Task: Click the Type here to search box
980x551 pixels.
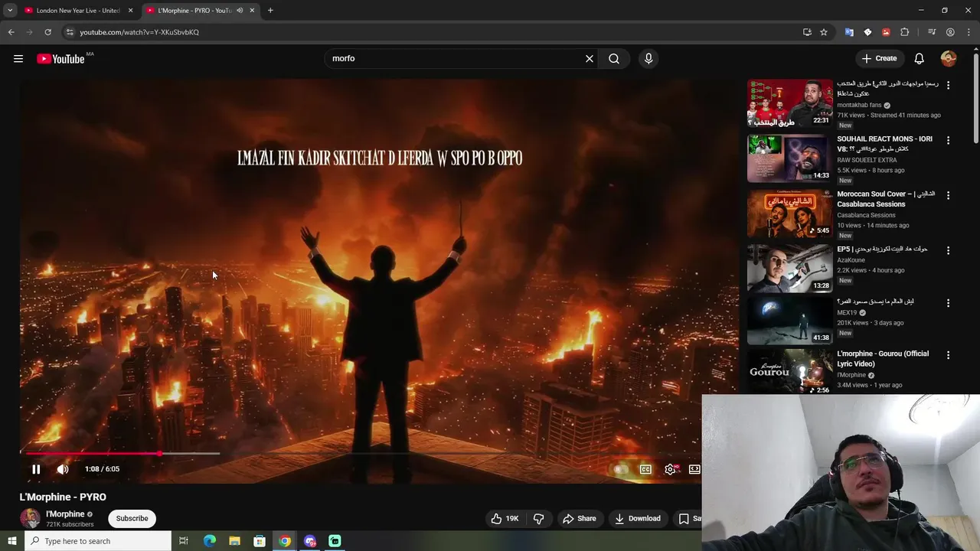Action: click(x=98, y=541)
